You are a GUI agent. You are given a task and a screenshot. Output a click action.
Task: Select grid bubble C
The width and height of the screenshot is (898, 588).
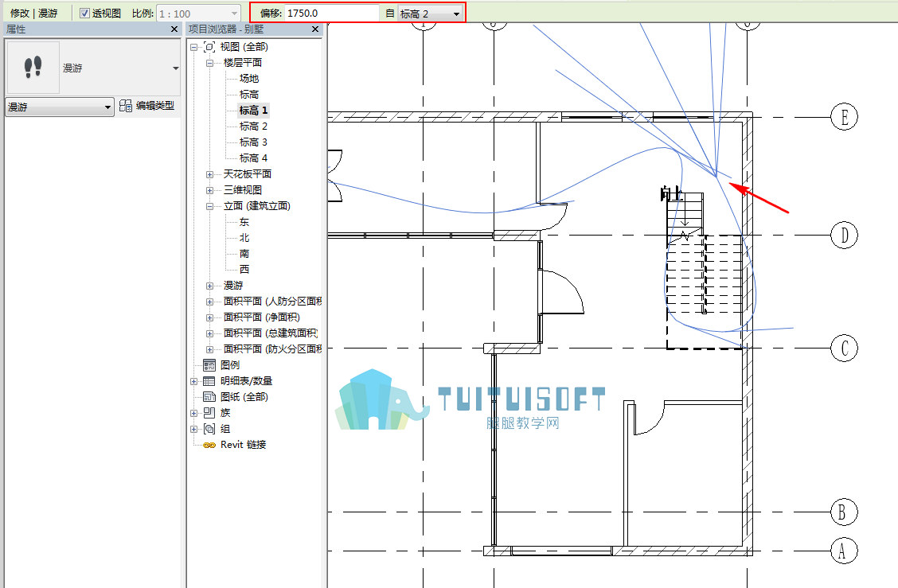[x=844, y=348]
